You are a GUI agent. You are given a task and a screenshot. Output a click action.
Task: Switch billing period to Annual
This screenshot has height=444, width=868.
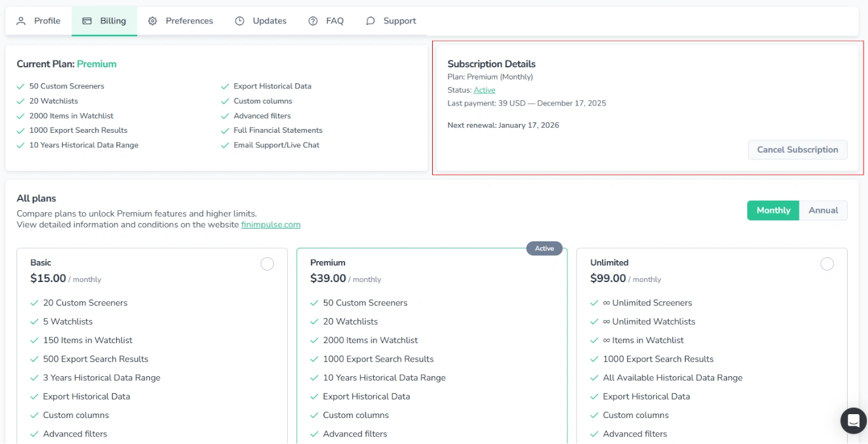(823, 210)
